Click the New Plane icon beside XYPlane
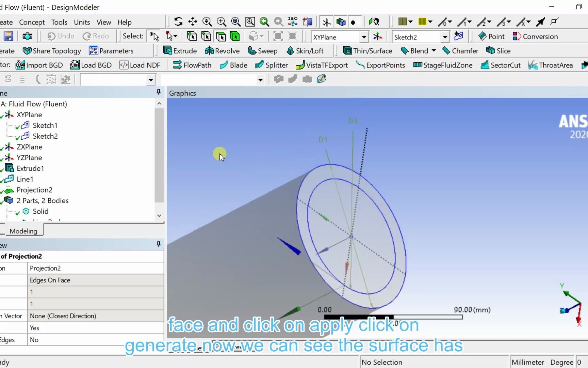The image size is (588, 368). 378,36
